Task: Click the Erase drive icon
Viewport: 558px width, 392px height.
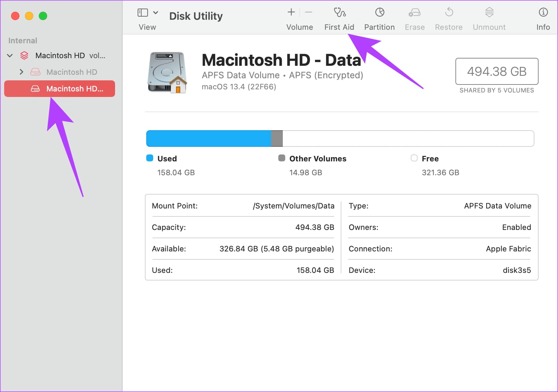Action: tap(415, 13)
